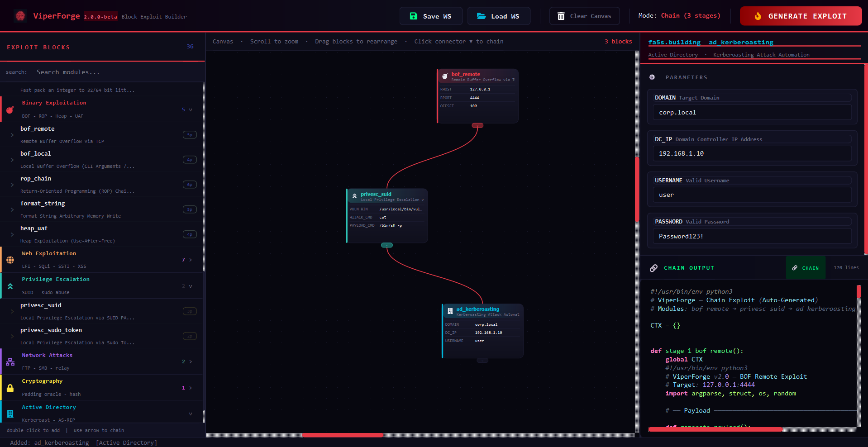This screenshot has width=868, height=447.
Task: Click the arrow beside rop_chain module
Action: [12, 185]
